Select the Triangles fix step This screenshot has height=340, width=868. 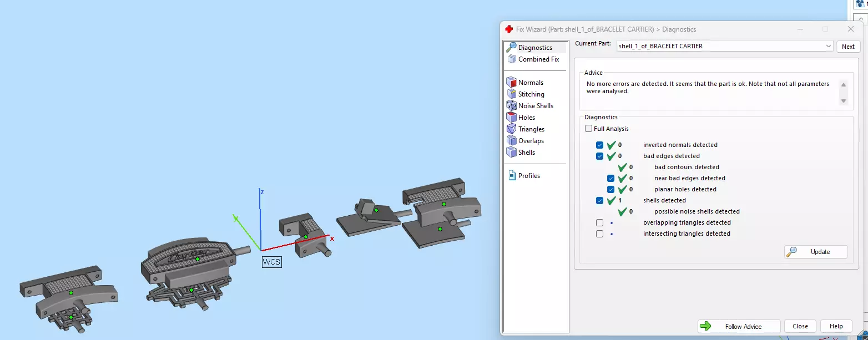[x=526, y=129]
